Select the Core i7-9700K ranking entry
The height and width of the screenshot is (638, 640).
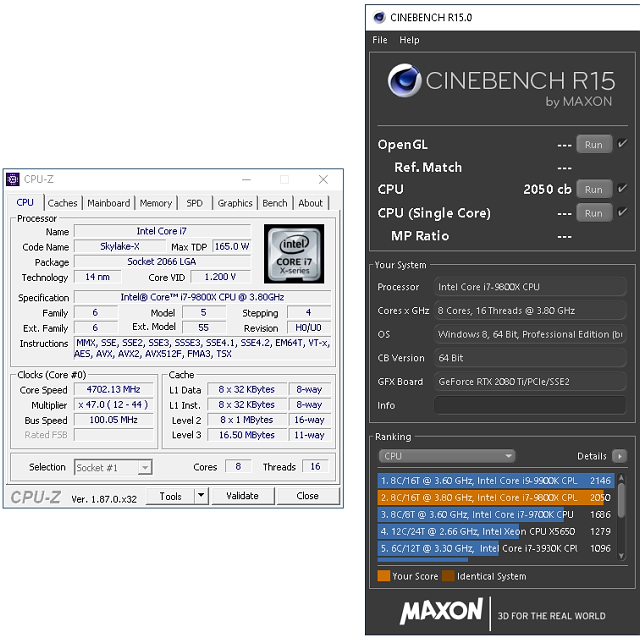click(496, 515)
